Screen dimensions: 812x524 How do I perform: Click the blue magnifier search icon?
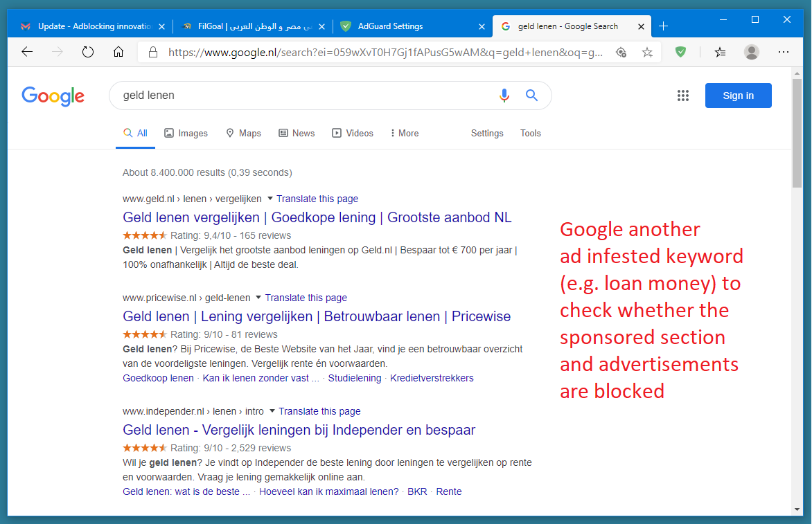531,96
